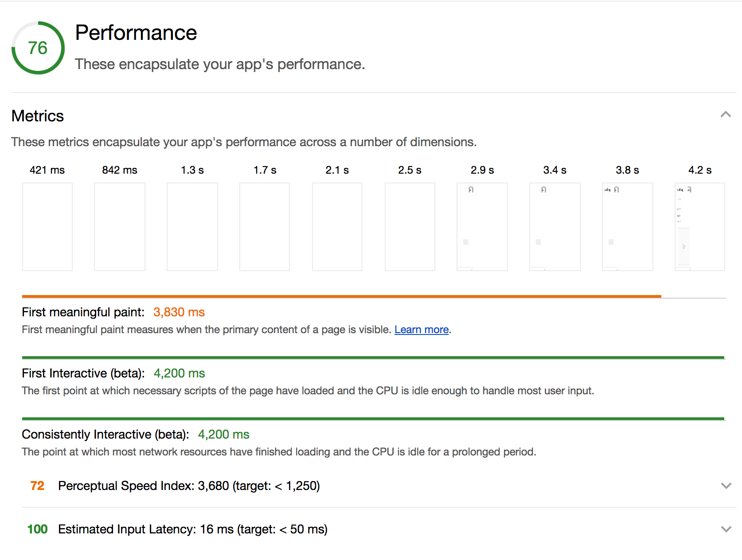Click the 72 Perceptual Speed Index score
742x560 pixels.
point(37,486)
